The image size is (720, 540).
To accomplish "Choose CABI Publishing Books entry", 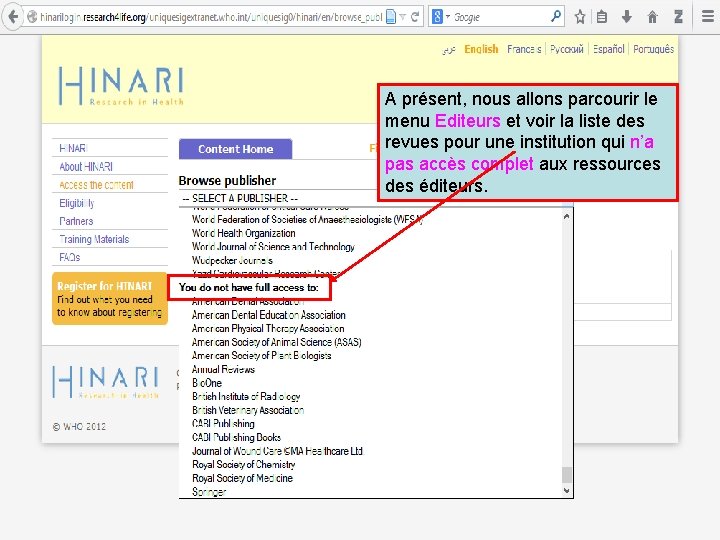I will tap(236, 437).
